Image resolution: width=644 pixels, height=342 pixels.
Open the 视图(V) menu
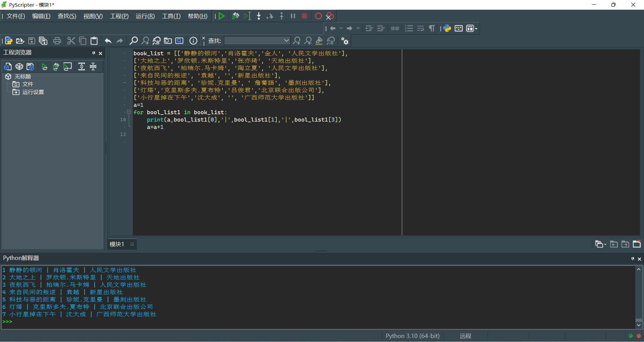[x=93, y=16]
